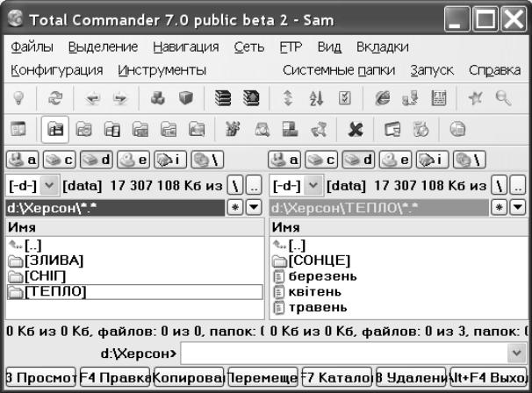The height and width of the screenshot is (393, 532).
Task: Open the Файлы menu
Action: 32,46
